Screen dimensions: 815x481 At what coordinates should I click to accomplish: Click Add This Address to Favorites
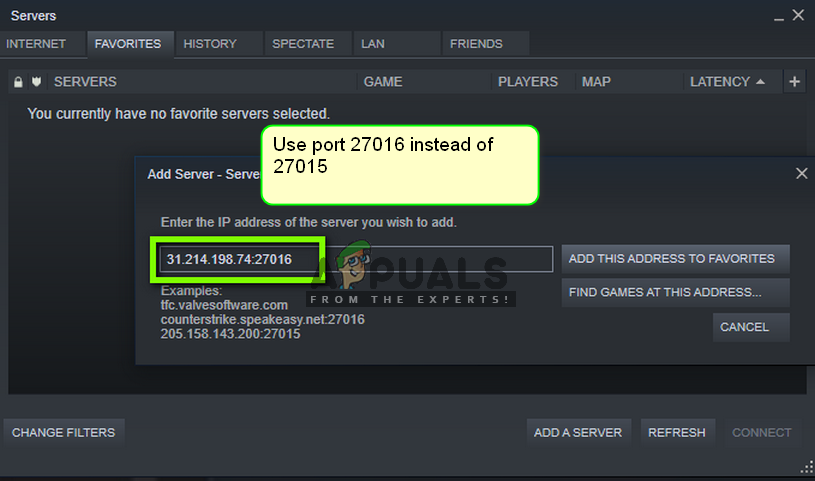point(675,259)
